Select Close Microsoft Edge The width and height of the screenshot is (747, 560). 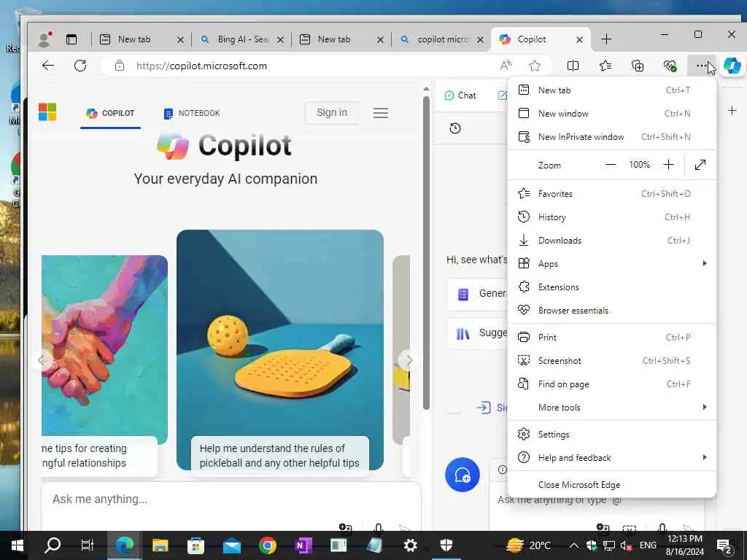pyautogui.click(x=612, y=484)
